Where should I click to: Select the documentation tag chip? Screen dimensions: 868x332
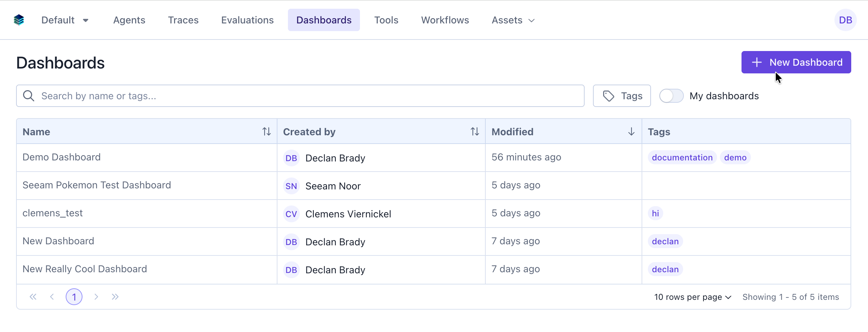pos(682,158)
